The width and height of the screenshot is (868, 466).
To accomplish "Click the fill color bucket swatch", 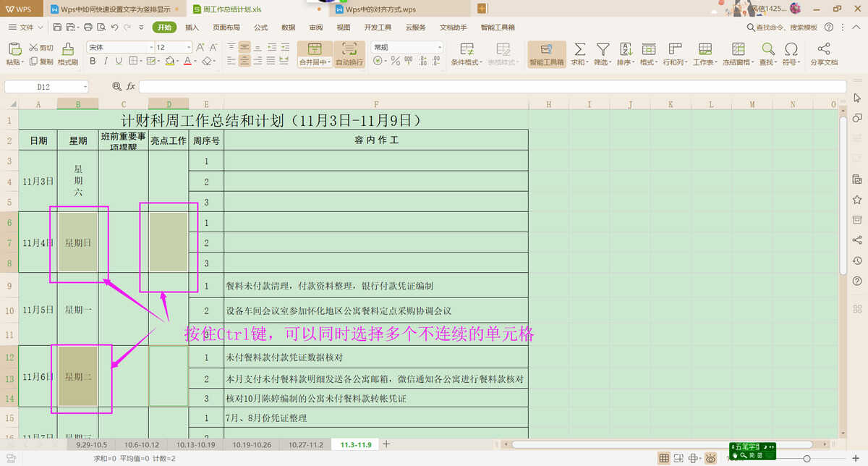I will 169,62.
